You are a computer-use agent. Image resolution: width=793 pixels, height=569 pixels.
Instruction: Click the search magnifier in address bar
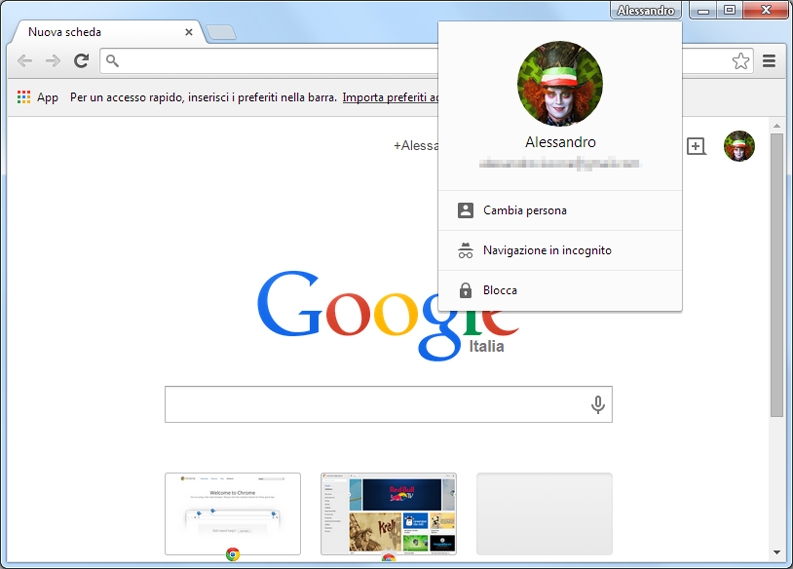(112, 61)
